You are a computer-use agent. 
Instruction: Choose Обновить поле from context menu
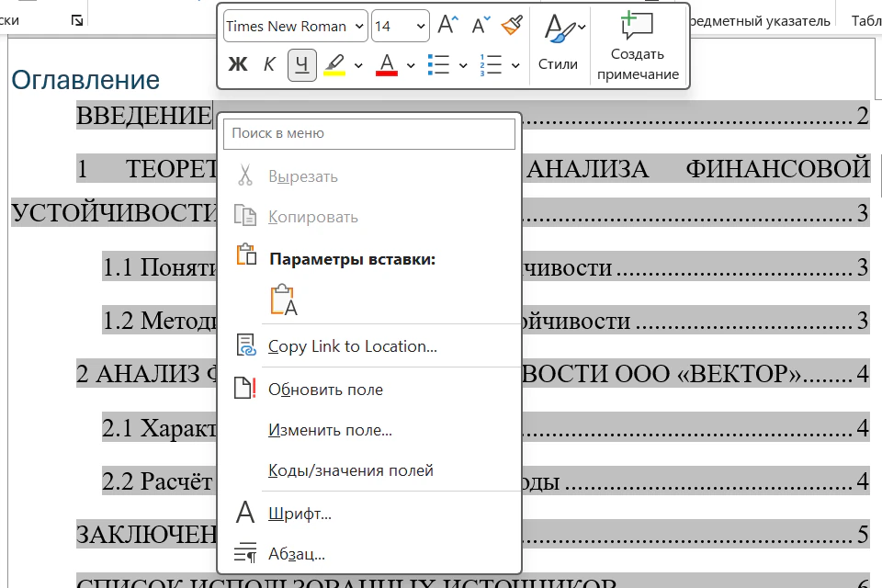click(x=369, y=390)
